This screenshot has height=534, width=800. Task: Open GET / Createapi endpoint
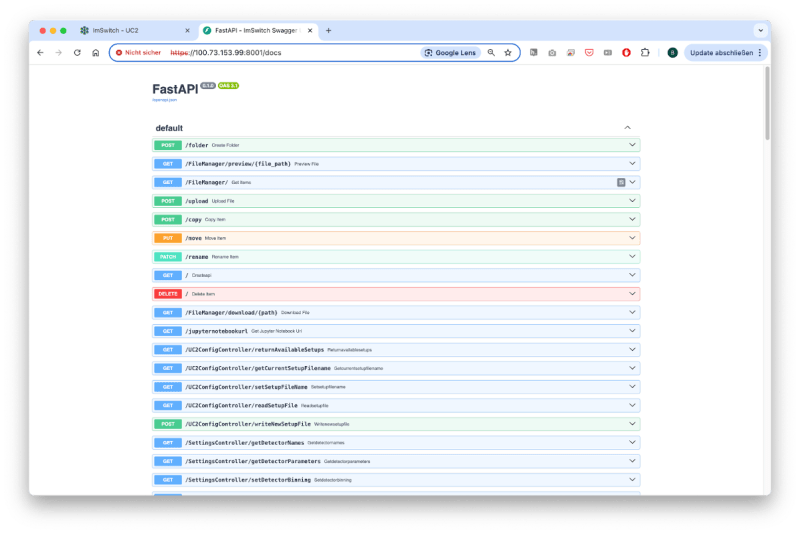tap(396, 275)
